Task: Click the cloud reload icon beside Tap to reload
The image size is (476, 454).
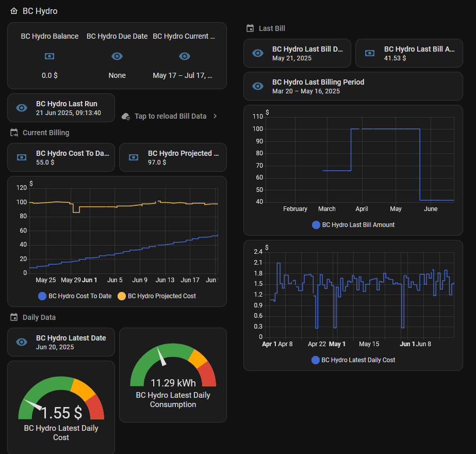Action: tap(126, 116)
